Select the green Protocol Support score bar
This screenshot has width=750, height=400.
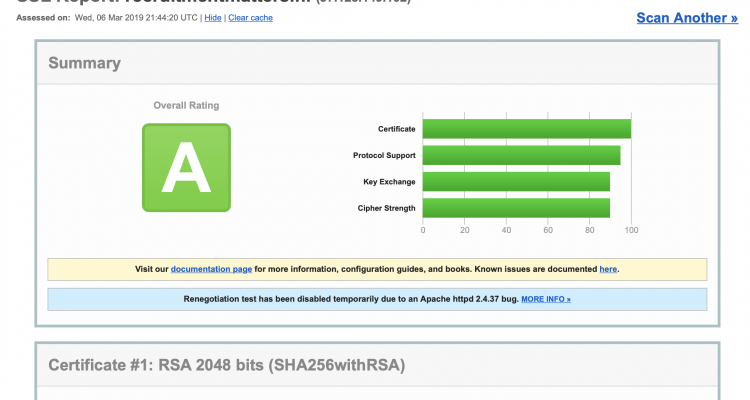(521, 155)
